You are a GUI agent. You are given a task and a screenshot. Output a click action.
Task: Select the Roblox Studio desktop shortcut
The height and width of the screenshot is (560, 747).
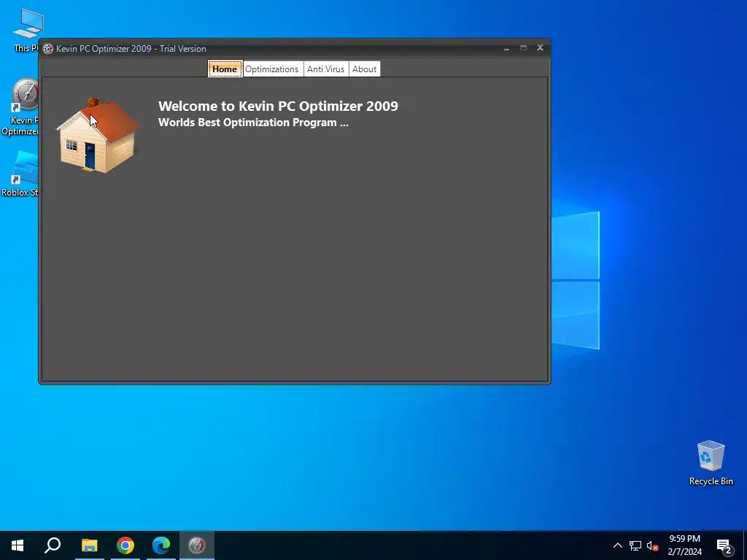coord(20,174)
